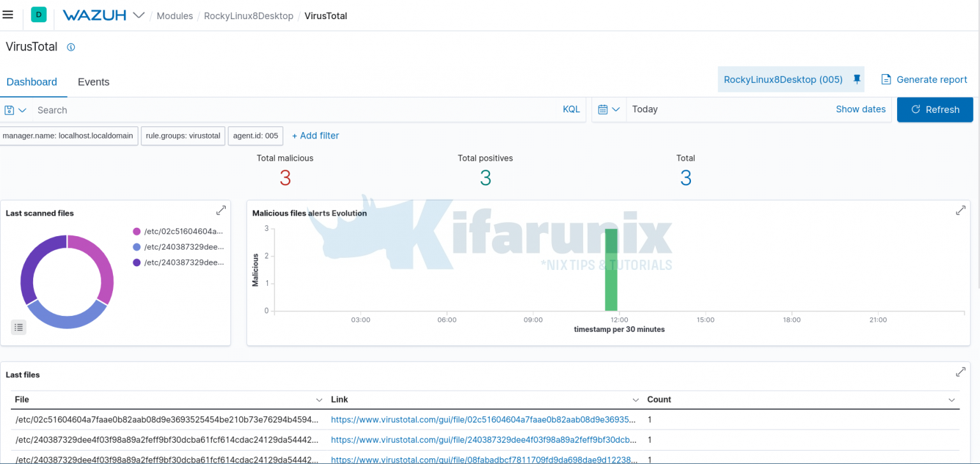Viewport: 980px width, 464px height.
Task: Expand the Malicious files alerts Evolution chart
Action: click(x=961, y=210)
